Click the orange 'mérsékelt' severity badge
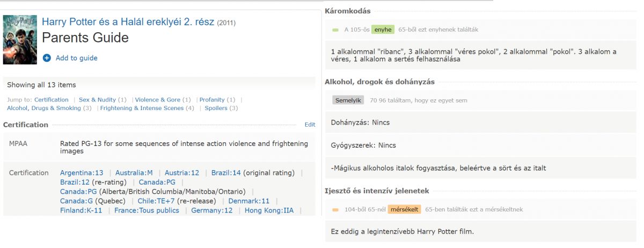 coord(404,209)
